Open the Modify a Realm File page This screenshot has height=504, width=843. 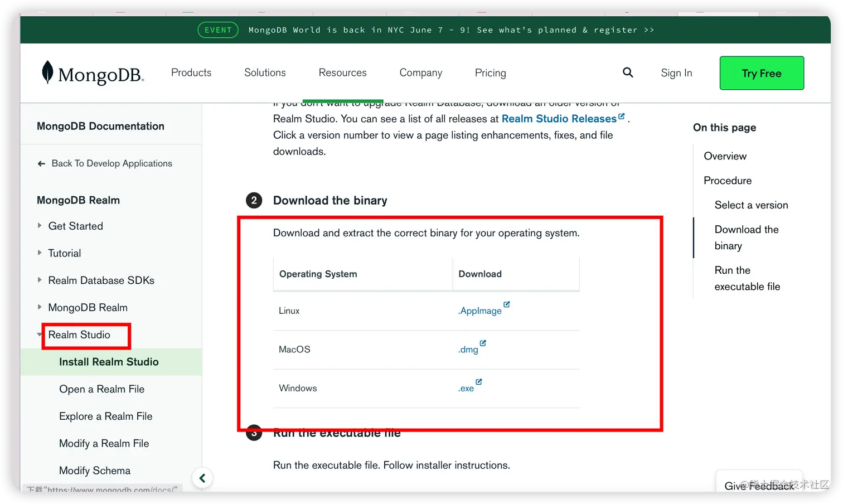(104, 443)
